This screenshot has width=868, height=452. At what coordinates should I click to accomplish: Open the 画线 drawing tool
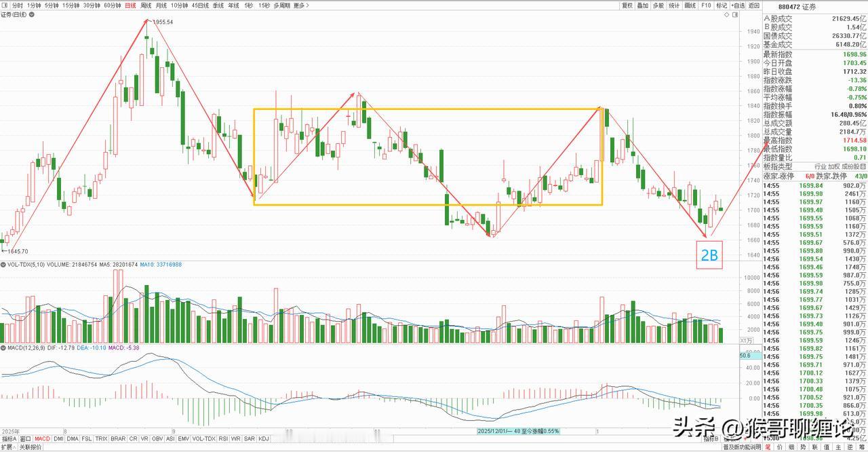[690, 5]
